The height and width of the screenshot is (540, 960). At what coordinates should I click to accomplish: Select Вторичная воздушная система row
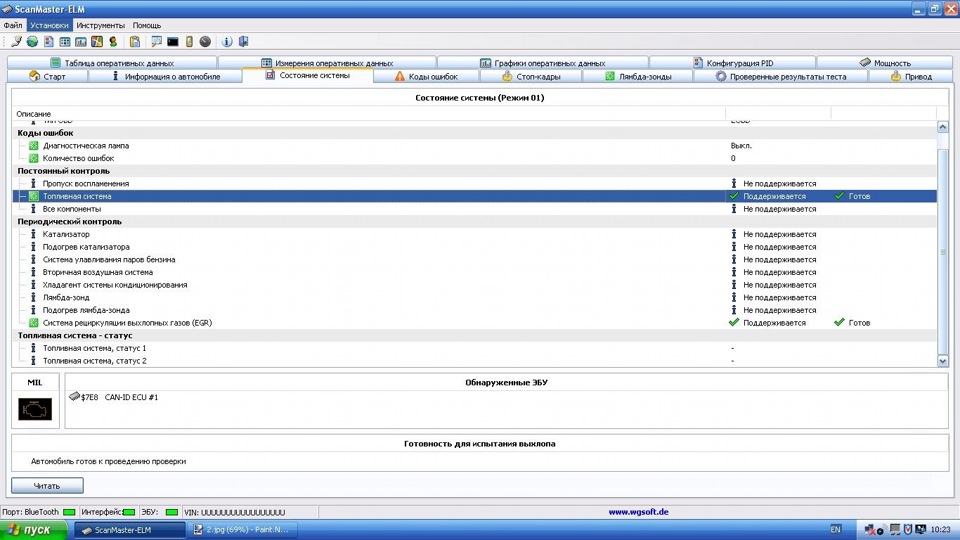pos(474,272)
